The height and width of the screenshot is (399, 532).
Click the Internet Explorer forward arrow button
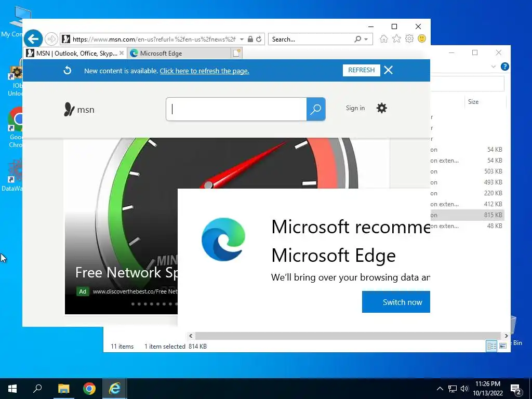(51, 39)
